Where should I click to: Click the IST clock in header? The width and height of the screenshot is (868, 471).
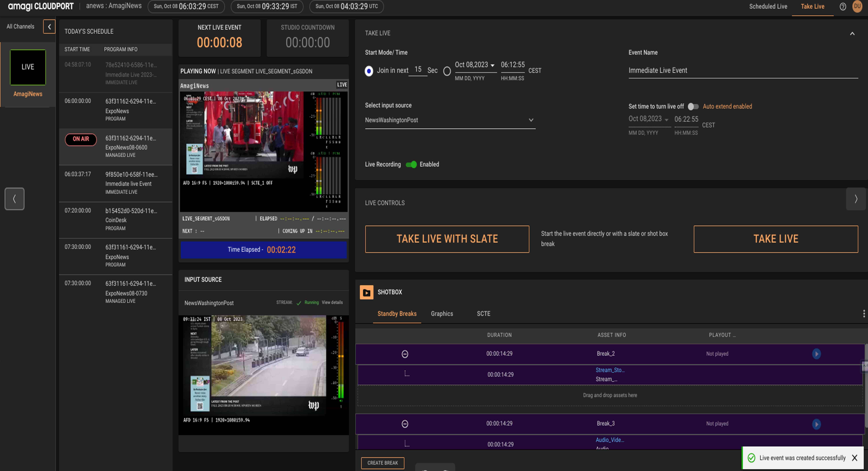pyautogui.click(x=267, y=6)
